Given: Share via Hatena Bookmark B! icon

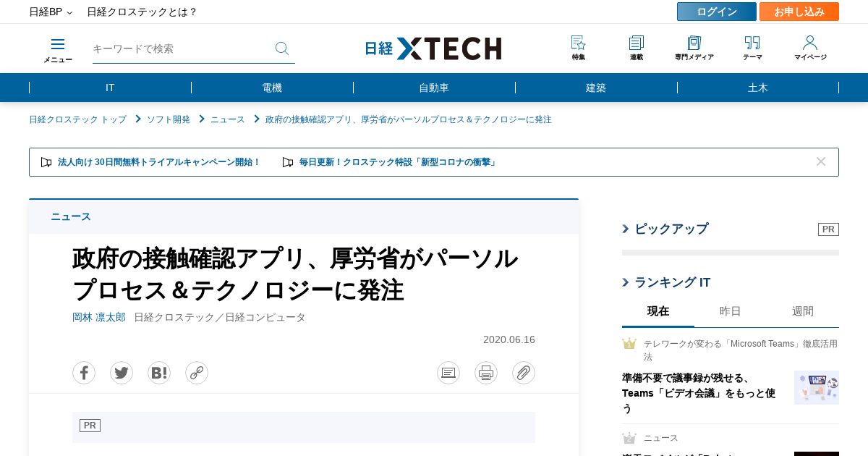Looking at the screenshot, I should pos(159,373).
